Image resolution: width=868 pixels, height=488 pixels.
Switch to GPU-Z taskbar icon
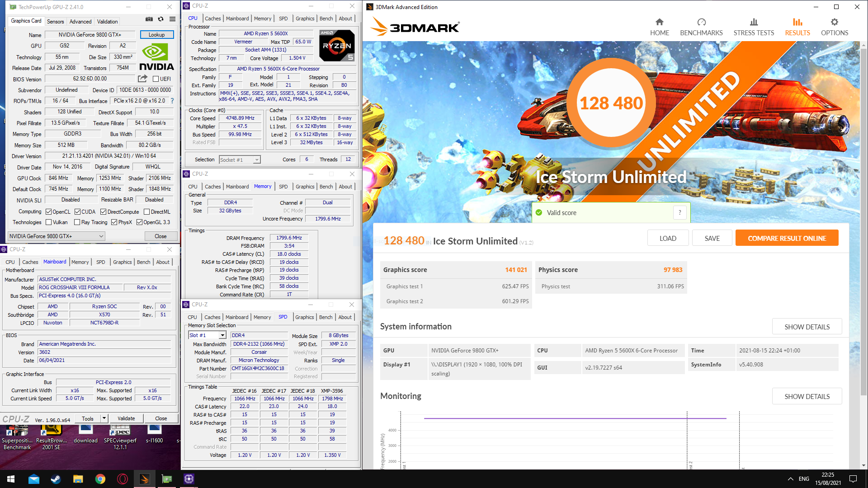[166, 479]
